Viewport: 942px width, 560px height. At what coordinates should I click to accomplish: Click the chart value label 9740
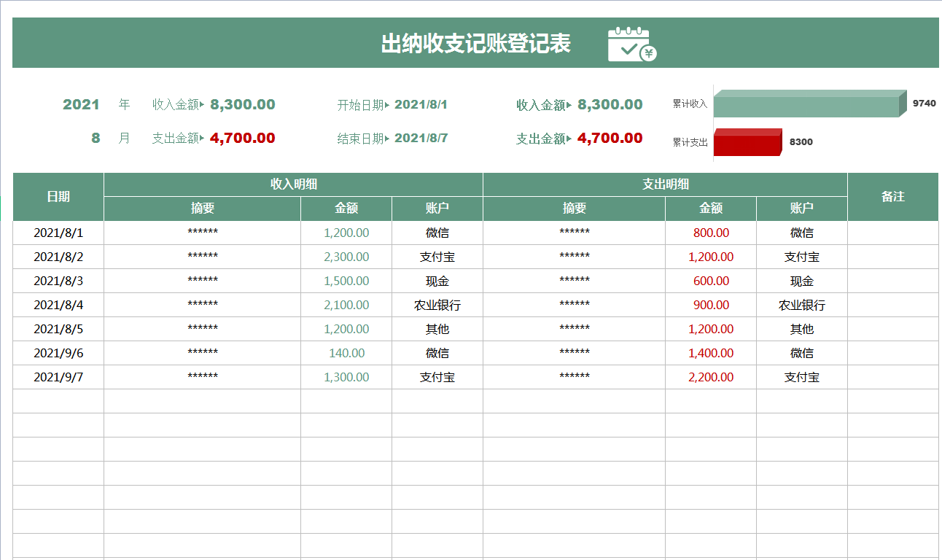coord(924,103)
